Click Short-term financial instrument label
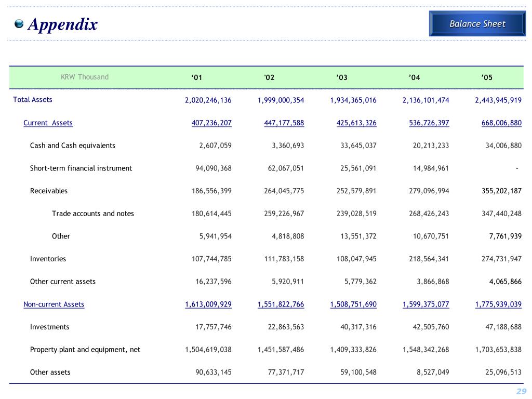Screen dimensions: 532x399 pyautogui.click(x=81, y=168)
